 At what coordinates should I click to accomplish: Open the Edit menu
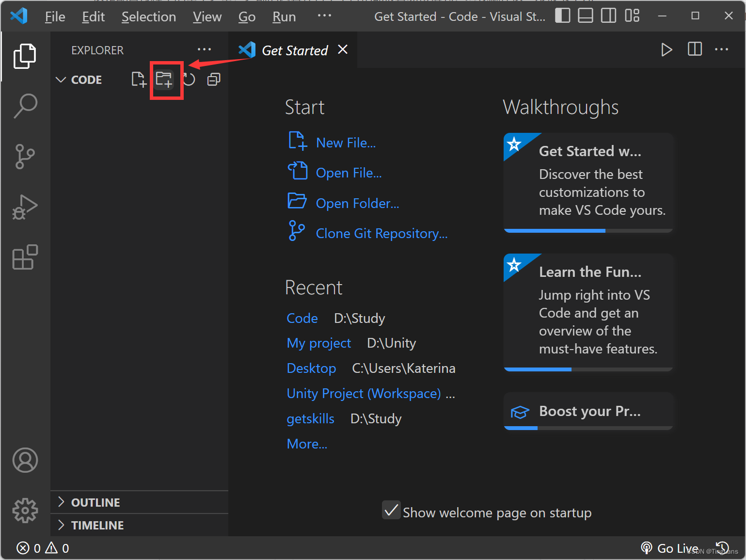(93, 16)
